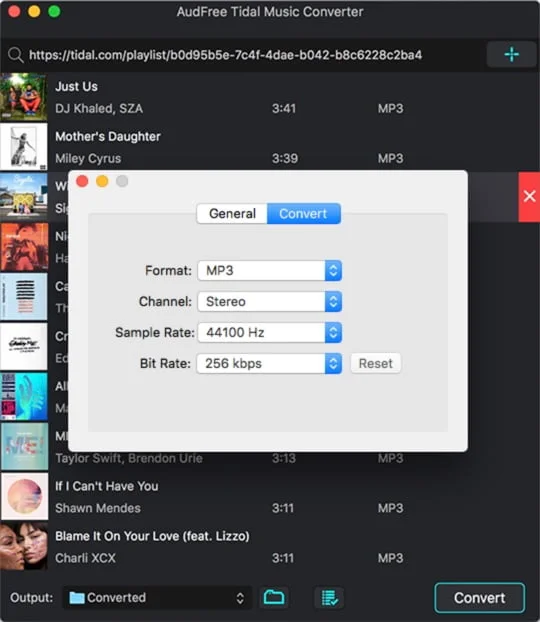Click MP3 format label of Just Us
540x622 pixels.
pyautogui.click(x=390, y=108)
